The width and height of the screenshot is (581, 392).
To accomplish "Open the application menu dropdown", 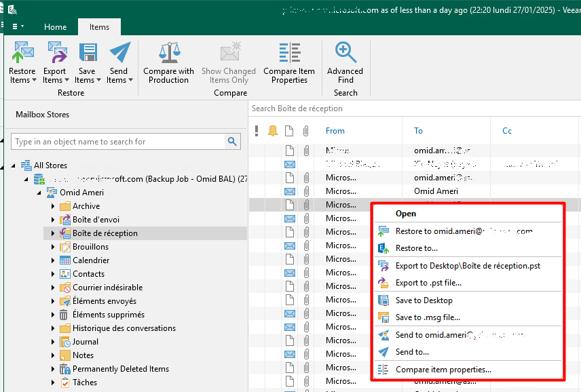I will pos(18,26).
